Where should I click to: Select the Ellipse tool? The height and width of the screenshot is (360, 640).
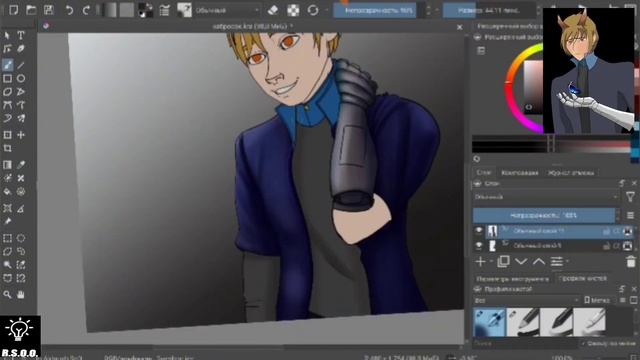[x=21, y=78]
